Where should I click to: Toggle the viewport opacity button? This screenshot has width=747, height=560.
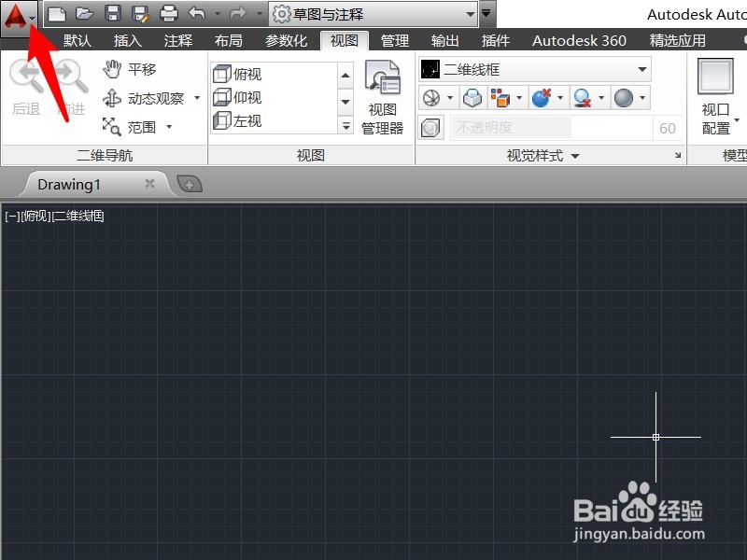point(430,128)
